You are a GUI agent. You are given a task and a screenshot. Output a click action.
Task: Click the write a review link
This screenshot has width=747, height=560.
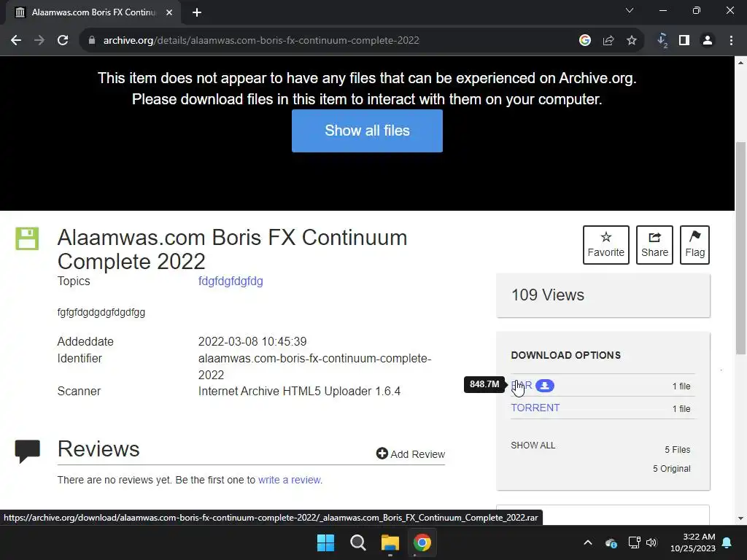(290, 480)
